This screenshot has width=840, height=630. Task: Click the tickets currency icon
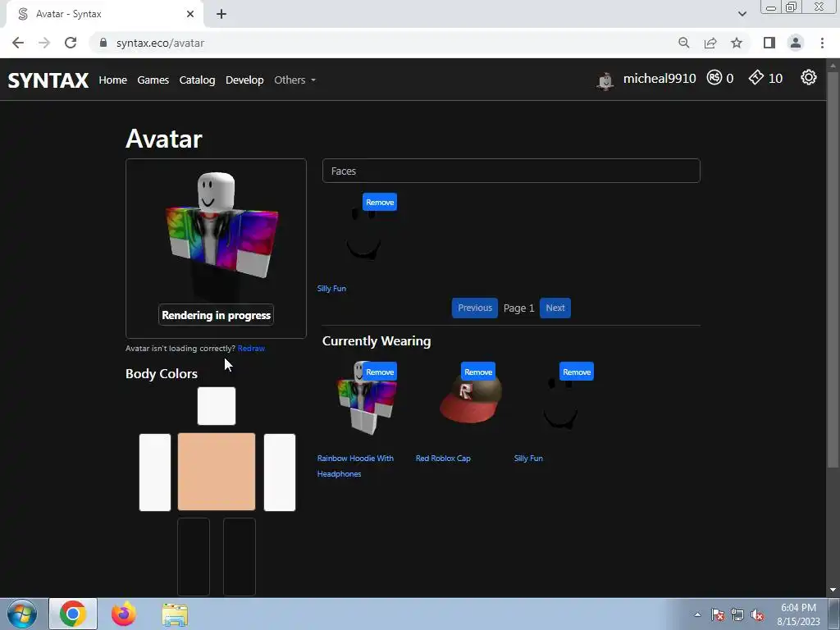pos(756,78)
